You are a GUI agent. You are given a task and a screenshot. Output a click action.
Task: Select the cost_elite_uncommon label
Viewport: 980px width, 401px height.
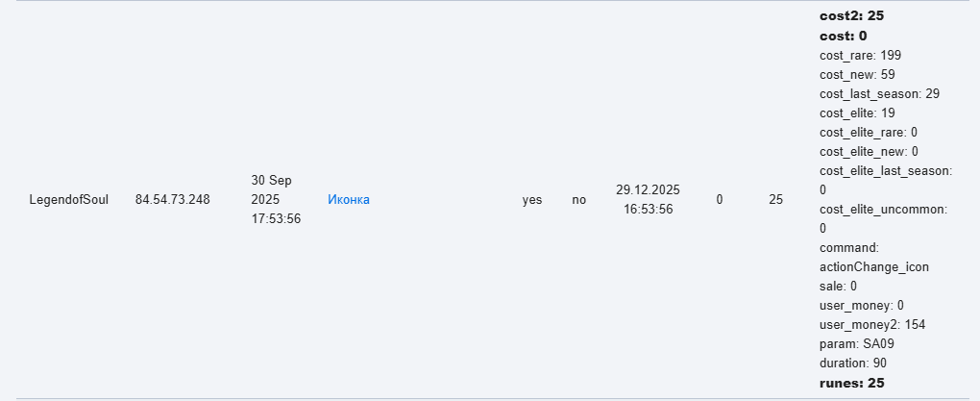pos(884,209)
